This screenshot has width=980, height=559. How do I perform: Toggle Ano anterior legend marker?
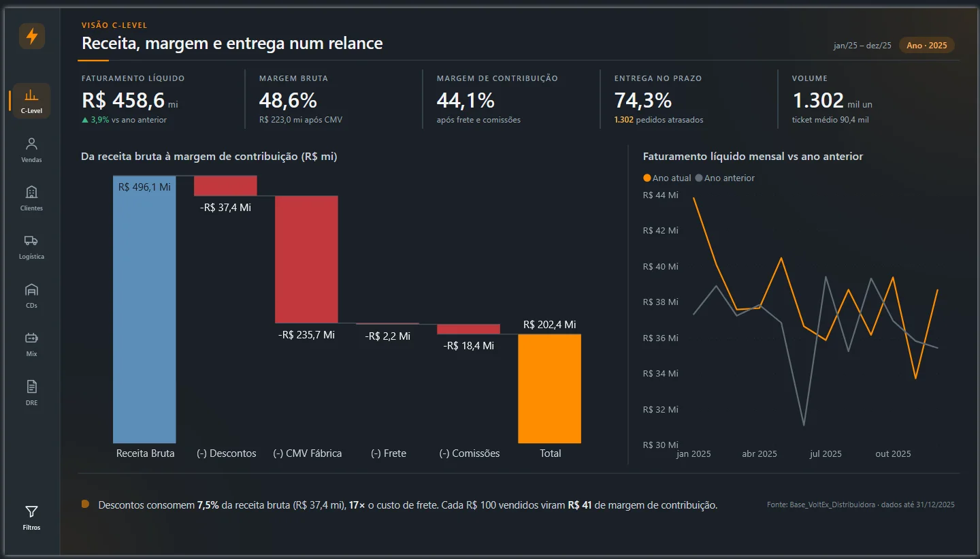click(698, 178)
